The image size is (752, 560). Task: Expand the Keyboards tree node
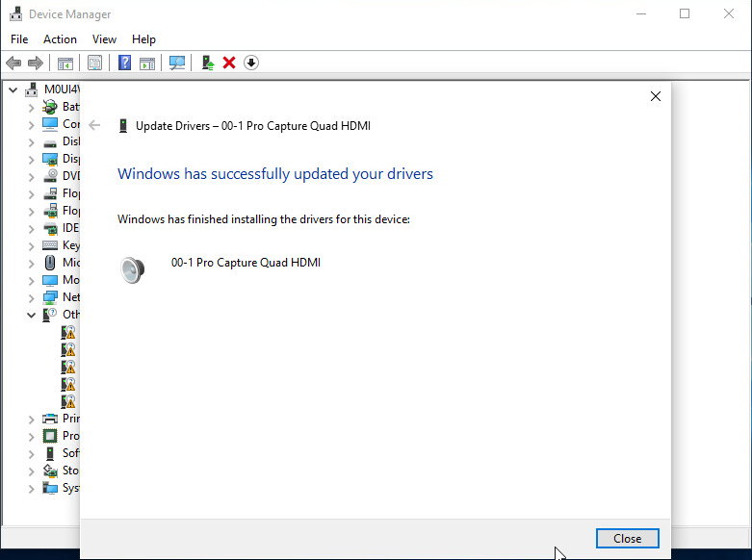31,246
